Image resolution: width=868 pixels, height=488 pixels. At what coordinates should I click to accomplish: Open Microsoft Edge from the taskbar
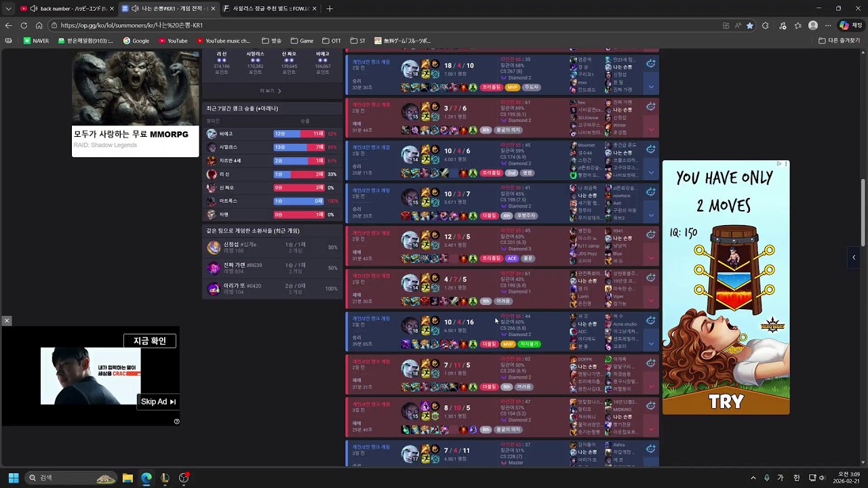tap(146, 478)
